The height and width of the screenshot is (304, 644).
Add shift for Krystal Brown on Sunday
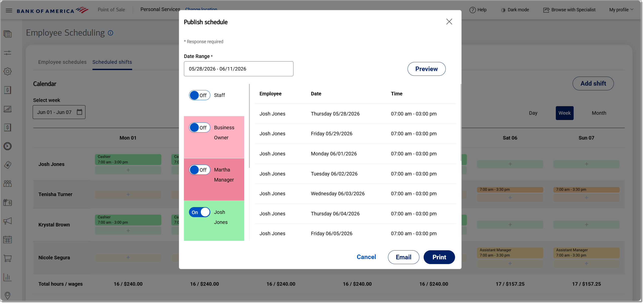[586, 224]
